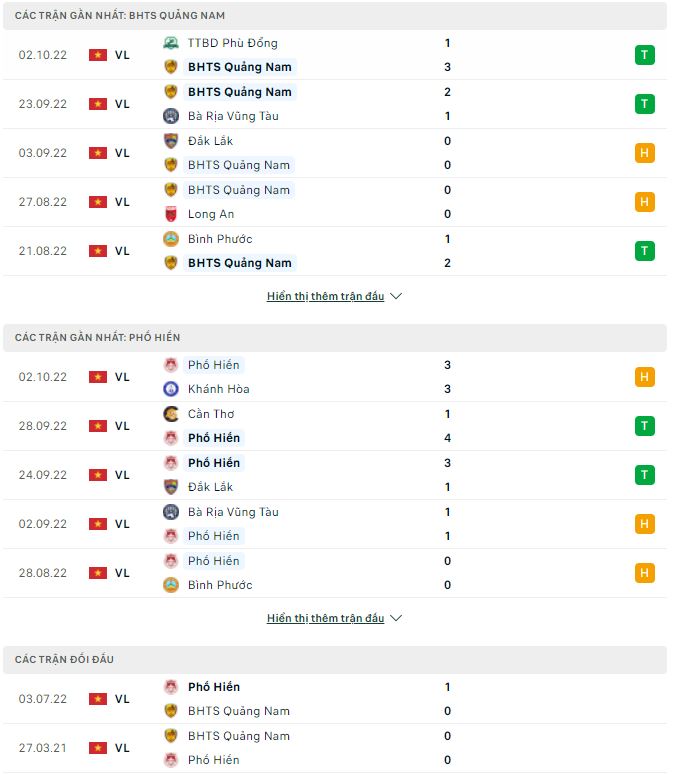The width and height of the screenshot is (677, 774).
Task: Click Bình Phước crest in 21.08.22 match
Action: pyautogui.click(x=170, y=239)
